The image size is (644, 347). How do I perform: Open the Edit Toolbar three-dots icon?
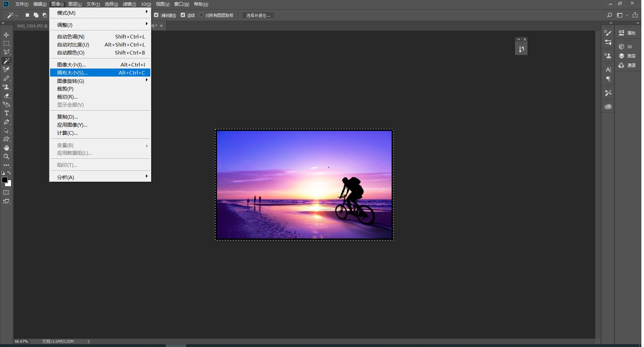pos(6,165)
